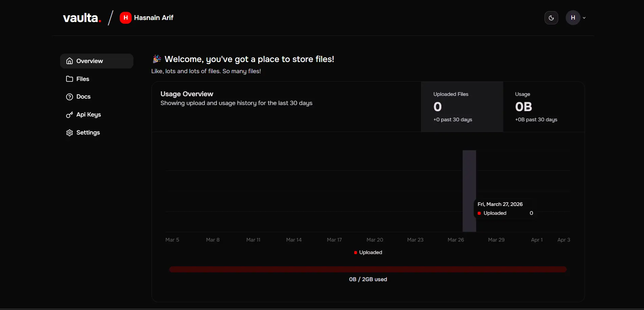Click the Uploaded legend below the chart
The height and width of the screenshot is (310, 644).
(368, 252)
